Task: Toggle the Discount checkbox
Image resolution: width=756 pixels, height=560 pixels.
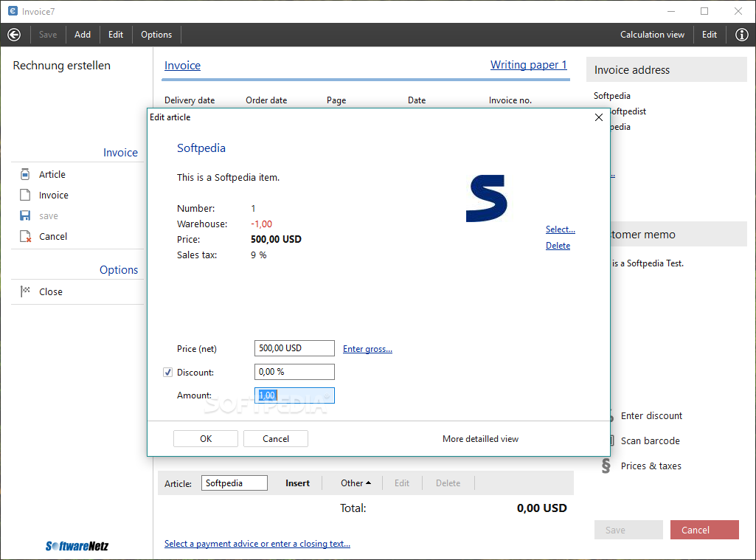Action: click(167, 373)
